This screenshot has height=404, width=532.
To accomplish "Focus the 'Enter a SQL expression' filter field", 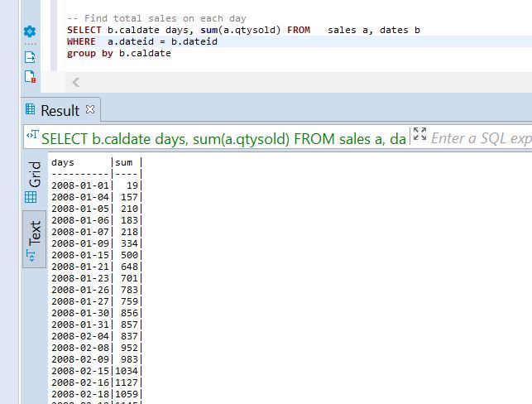I will (x=480, y=138).
